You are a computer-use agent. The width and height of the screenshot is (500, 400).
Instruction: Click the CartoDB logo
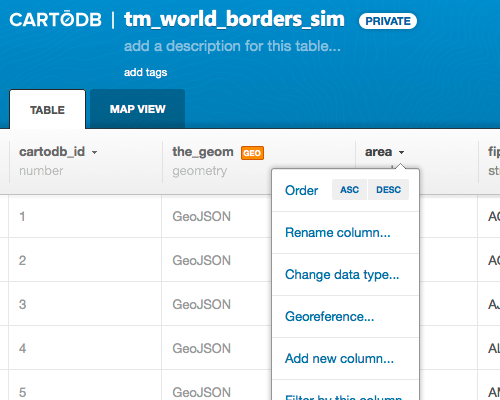(55, 19)
